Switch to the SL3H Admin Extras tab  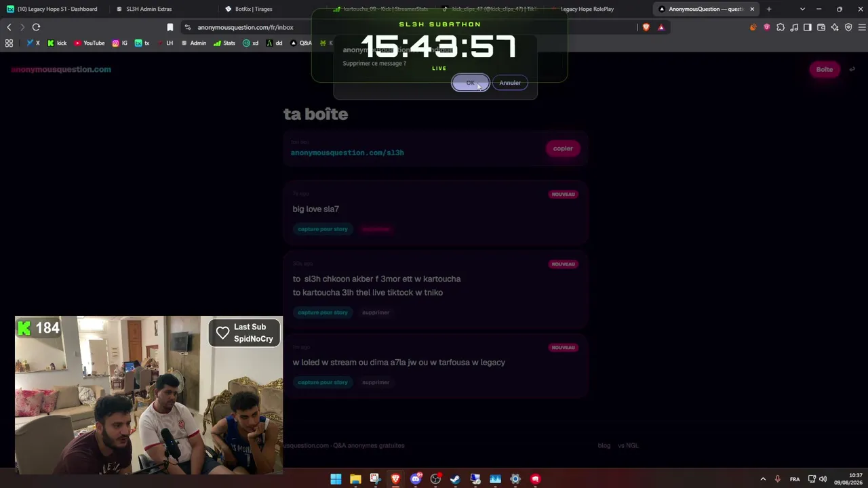point(163,9)
